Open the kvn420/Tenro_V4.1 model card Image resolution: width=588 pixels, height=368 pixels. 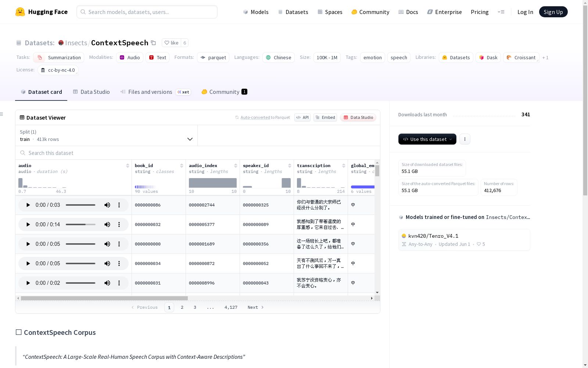click(x=464, y=240)
